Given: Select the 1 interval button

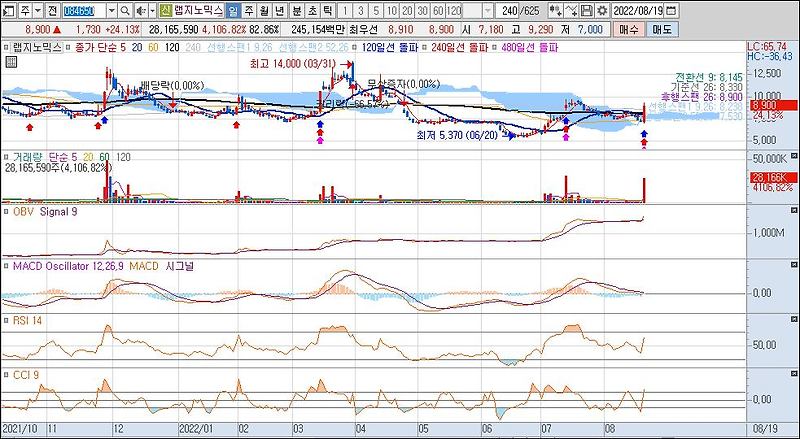Looking at the screenshot, I should (345, 10).
